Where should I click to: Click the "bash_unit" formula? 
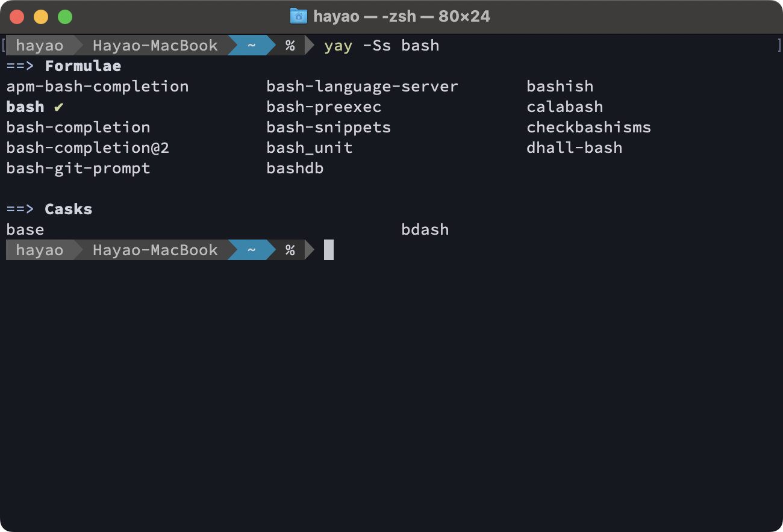[310, 148]
